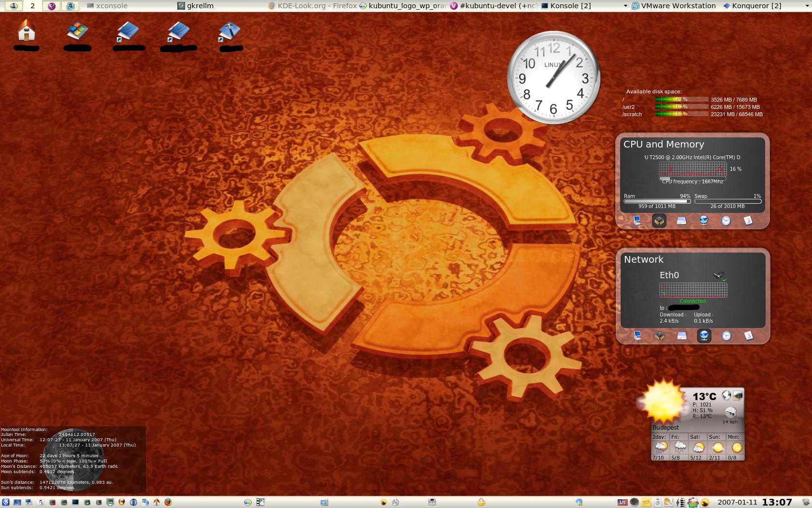Select network globe icon in Network widget
Viewport: 812px width, 508px height.
tap(704, 336)
